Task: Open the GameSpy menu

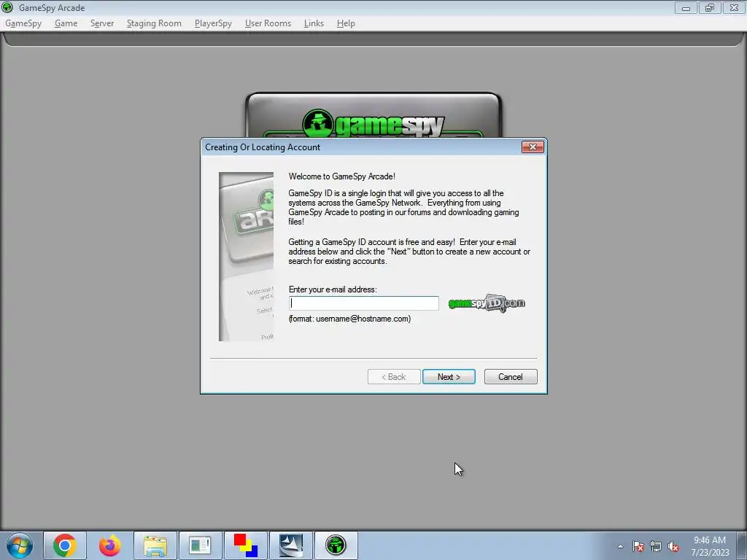Action: pos(23,23)
